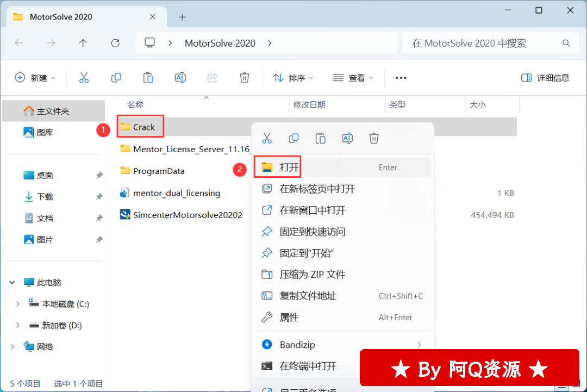Image resolution: width=587 pixels, height=392 pixels.
Task: Toggle the 详细信息 details pane button
Action: pyautogui.click(x=546, y=78)
